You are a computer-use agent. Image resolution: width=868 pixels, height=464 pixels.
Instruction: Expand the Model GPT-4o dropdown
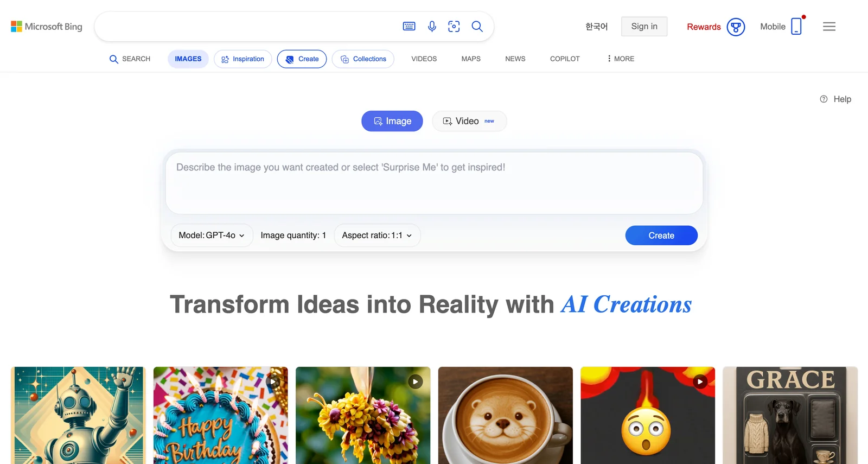[212, 236]
